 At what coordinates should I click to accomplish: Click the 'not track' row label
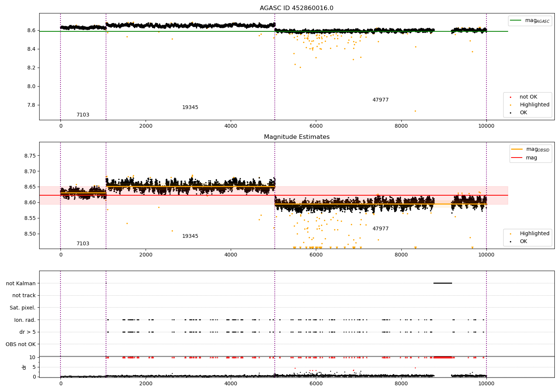coord(24,296)
